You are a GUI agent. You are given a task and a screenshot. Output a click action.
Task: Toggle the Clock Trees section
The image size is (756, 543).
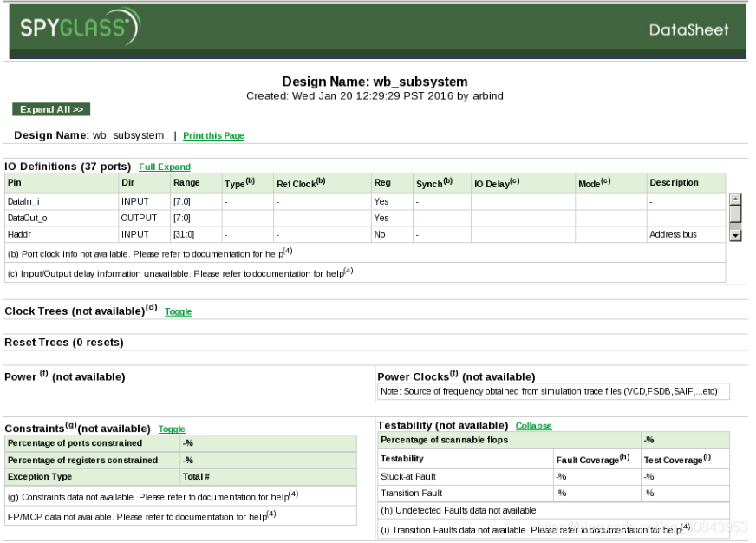[x=178, y=311]
